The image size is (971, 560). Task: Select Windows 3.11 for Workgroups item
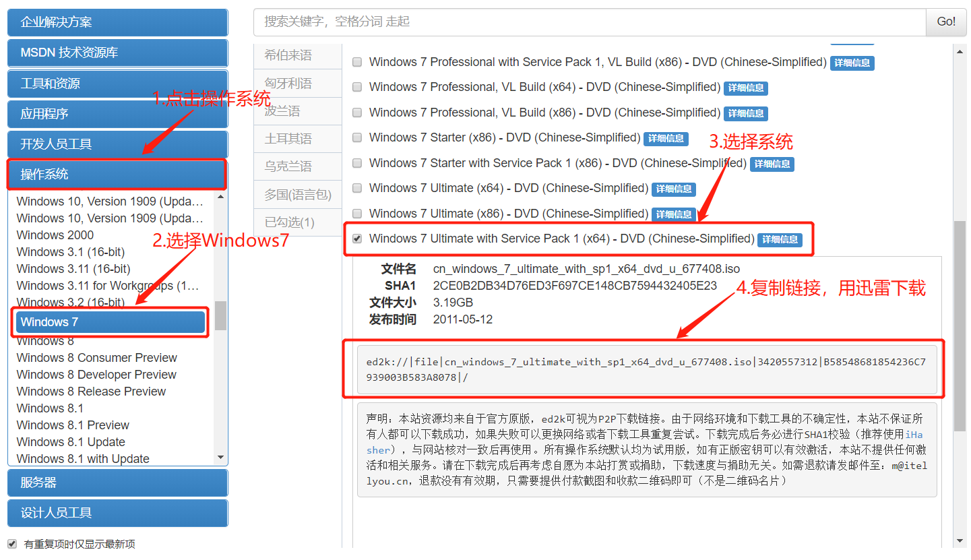click(108, 286)
